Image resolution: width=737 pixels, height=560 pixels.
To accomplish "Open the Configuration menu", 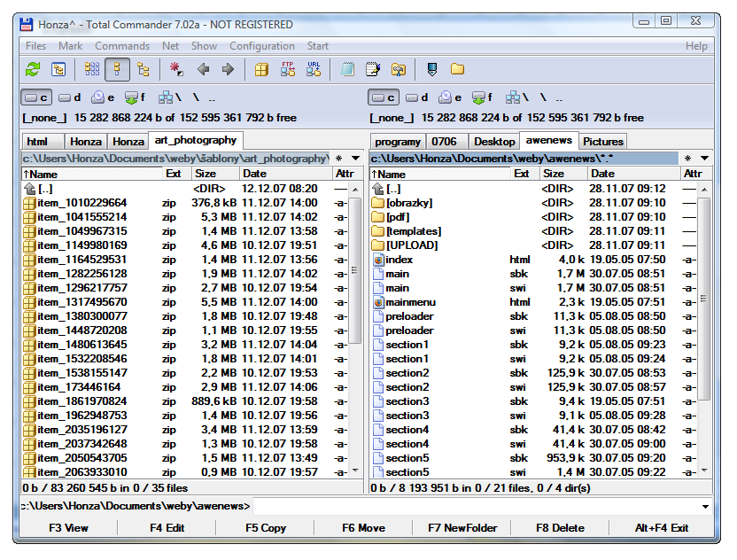I will [x=262, y=46].
